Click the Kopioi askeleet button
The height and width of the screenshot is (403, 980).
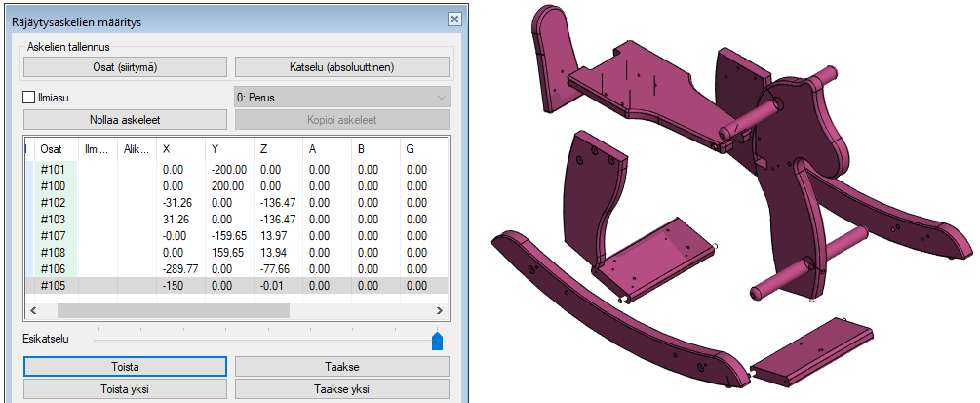pyautogui.click(x=341, y=120)
